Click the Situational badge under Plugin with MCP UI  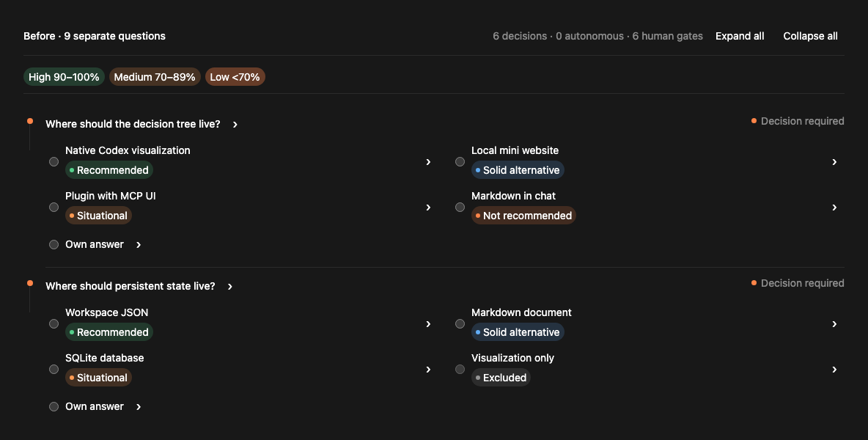point(98,216)
